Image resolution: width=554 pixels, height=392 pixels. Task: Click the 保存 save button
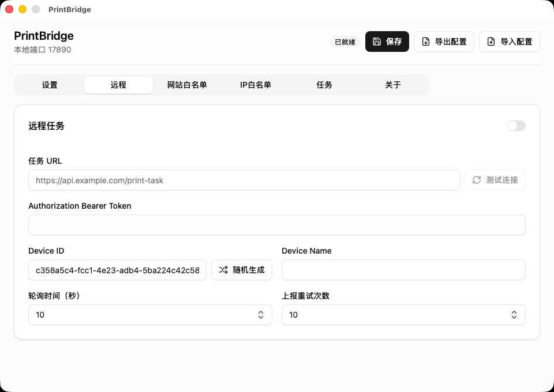[387, 42]
